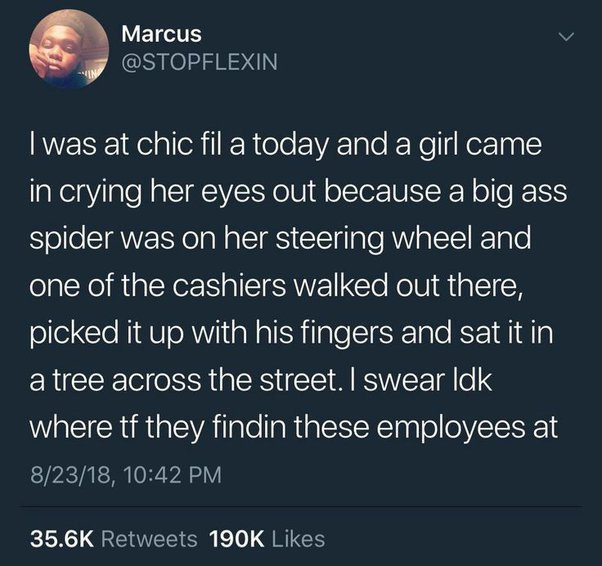Select the tweet body text
This screenshot has width=602, height=566.
pyautogui.click(x=298, y=286)
